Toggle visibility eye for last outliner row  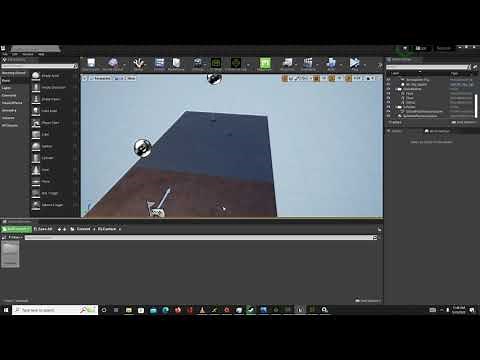pyautogui.click(x=388, y=116)
